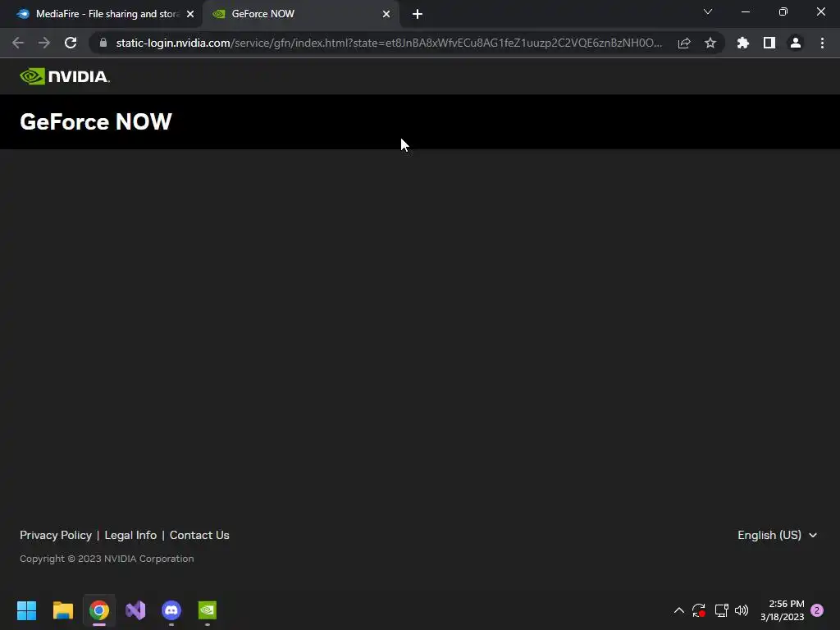Bookmark this tab with the star icon
The image size is (840, 630).
(x=710, y=43)
